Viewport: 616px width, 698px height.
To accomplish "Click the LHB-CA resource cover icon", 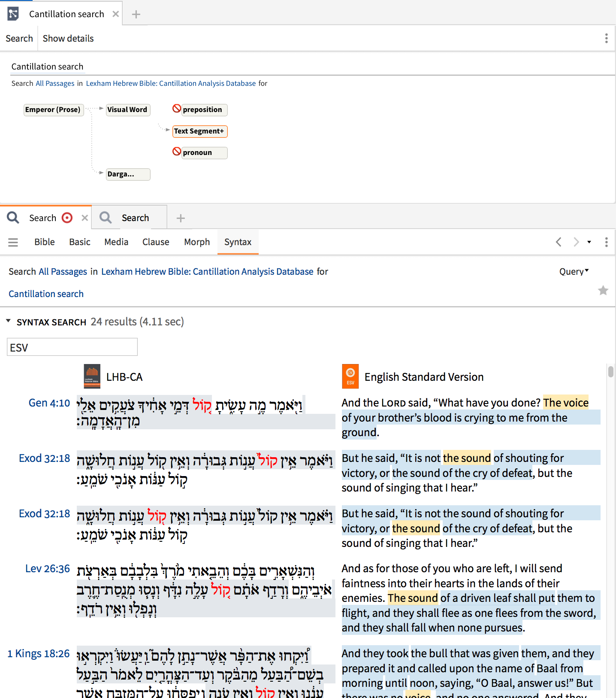I will [92, 376].
